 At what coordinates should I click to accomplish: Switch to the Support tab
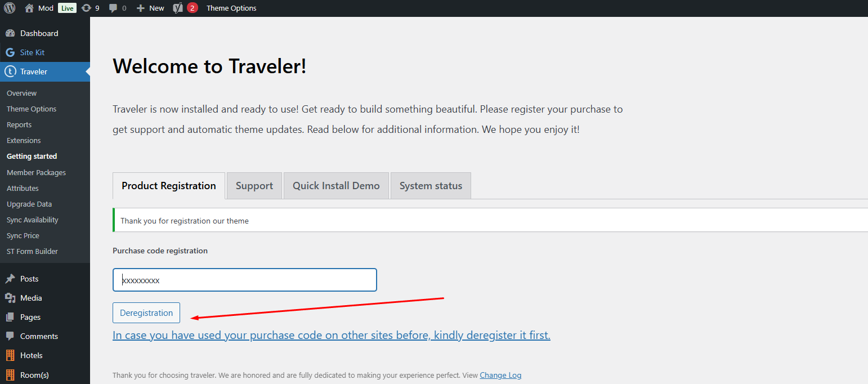pyautogui.click(x=254, y=186)
